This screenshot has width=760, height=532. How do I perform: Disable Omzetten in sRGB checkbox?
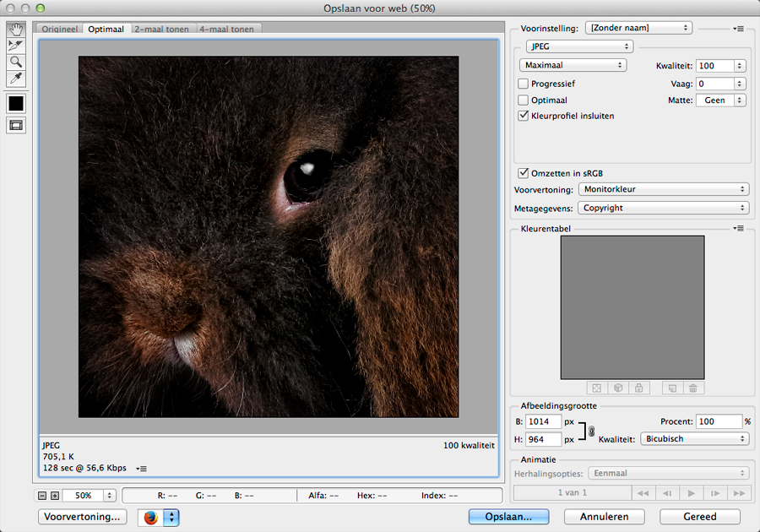click(524, 172)
